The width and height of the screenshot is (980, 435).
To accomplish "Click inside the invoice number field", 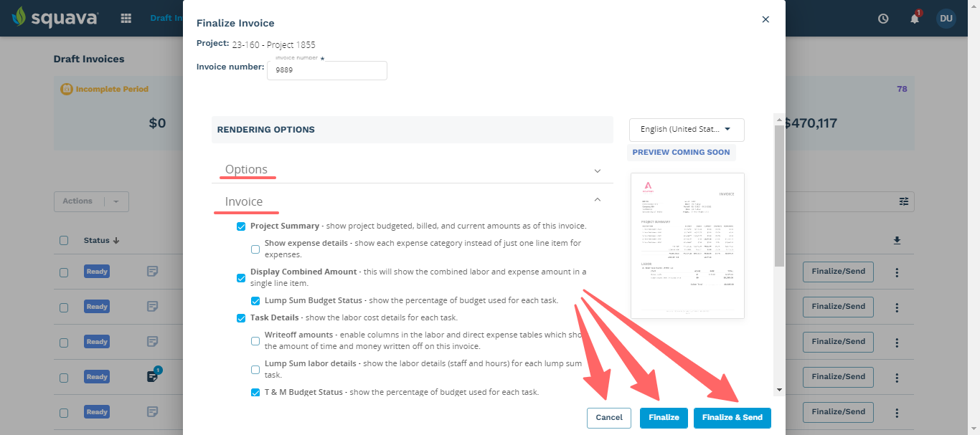I will tap(326, 70).
